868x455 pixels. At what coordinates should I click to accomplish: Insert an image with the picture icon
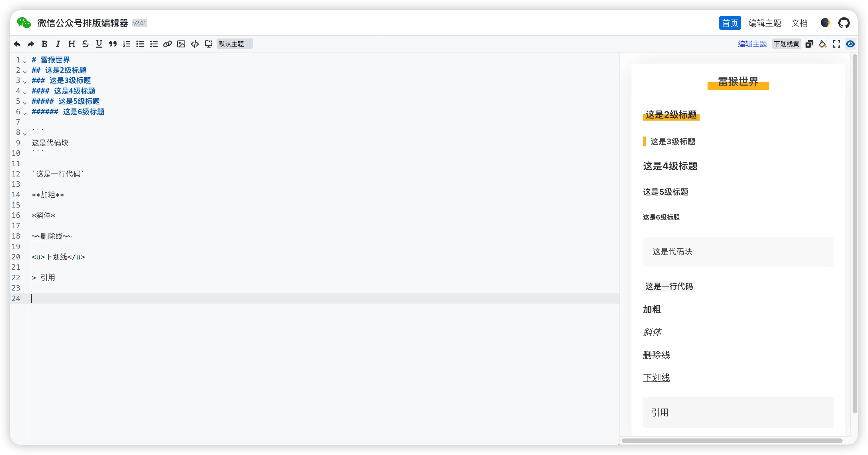point(181,44)
